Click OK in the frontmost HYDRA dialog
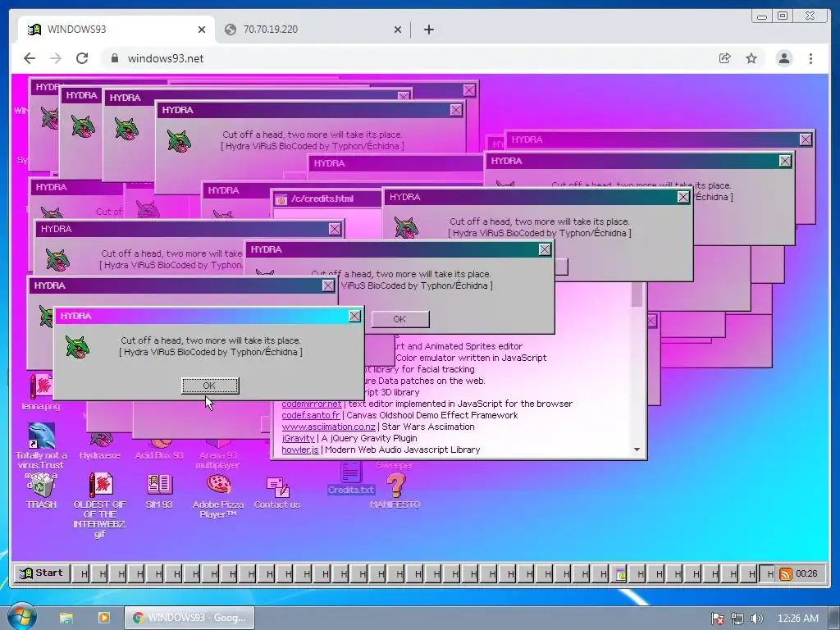This screenshot has width=840, height=630. pyautogui.click(x=210, y=386)
